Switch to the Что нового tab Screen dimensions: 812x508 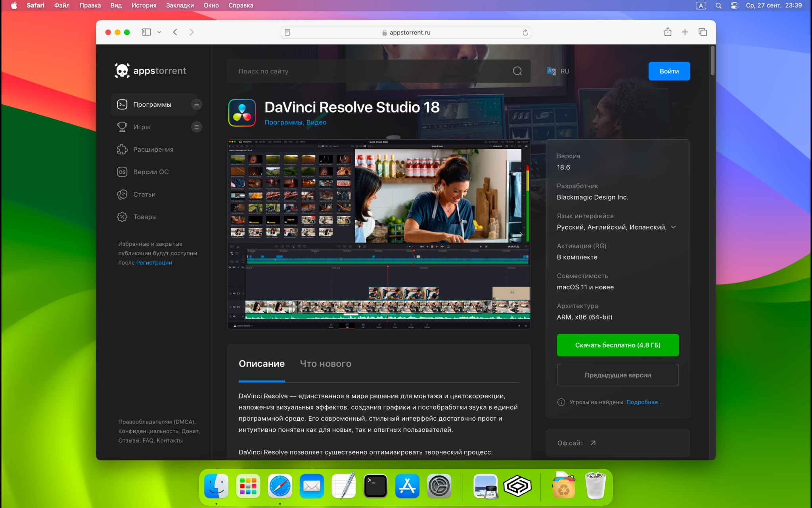click(x=326, y=364)
